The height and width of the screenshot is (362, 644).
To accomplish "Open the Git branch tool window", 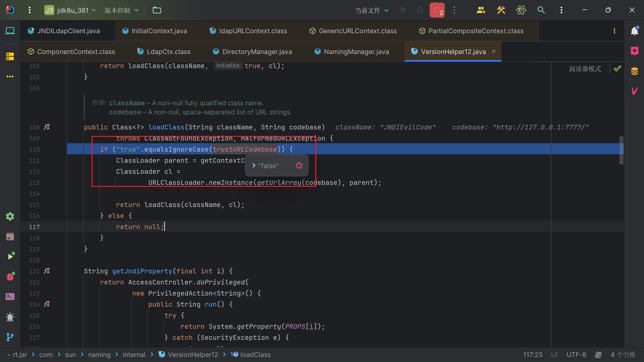I will (10, 337).
